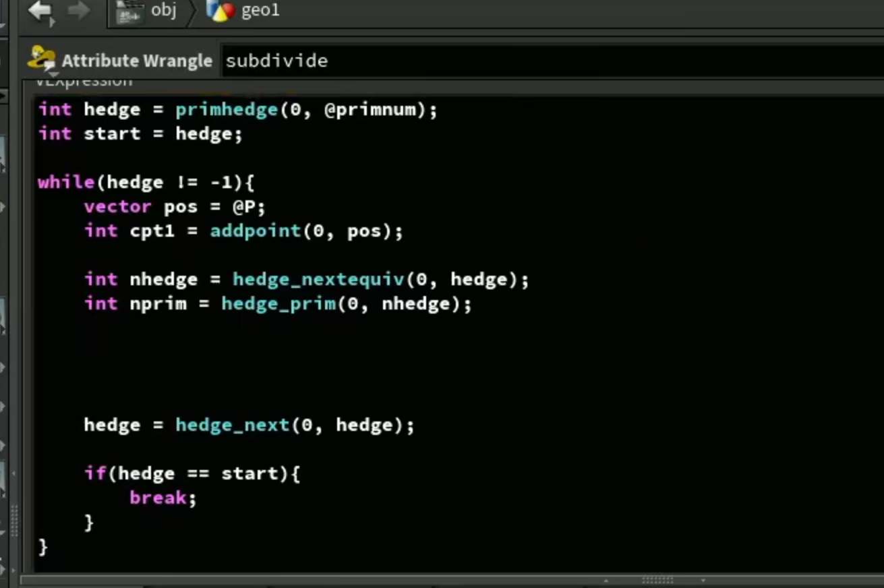
Task: Click the obj network clapboard icon
Action: (130, 11)
